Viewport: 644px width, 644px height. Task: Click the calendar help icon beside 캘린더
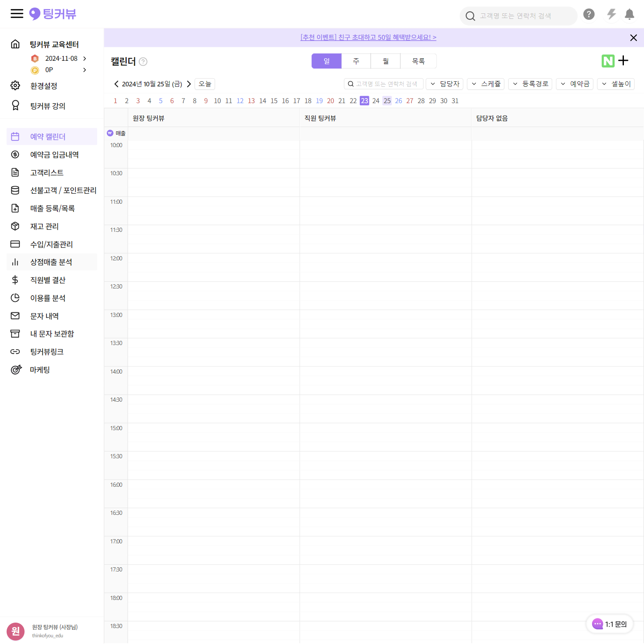click(143, 62)
